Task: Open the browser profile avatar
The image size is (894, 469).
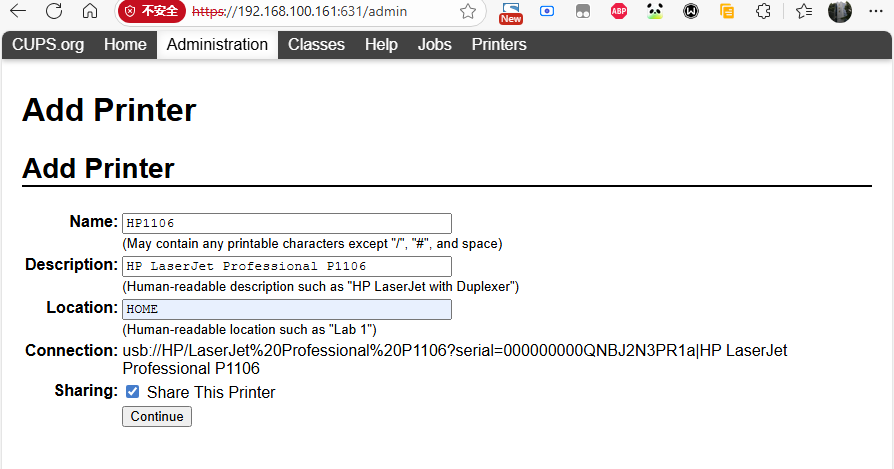Action: coord(840,11)
